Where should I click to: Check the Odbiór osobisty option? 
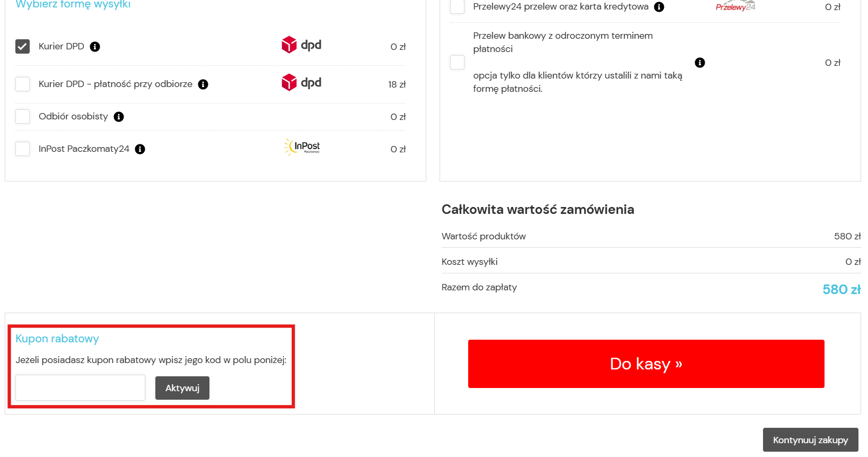point(23,117)
